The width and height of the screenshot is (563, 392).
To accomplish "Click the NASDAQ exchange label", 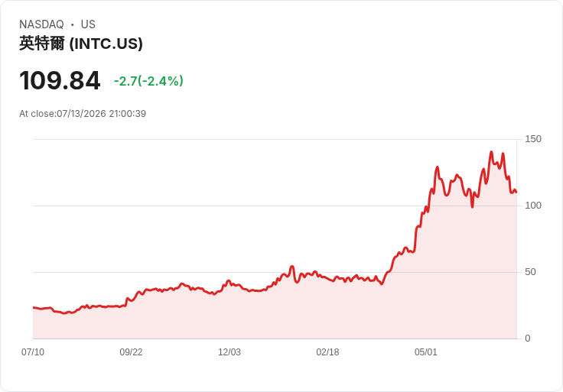I will pyautogui.click(x=41, y=24).
